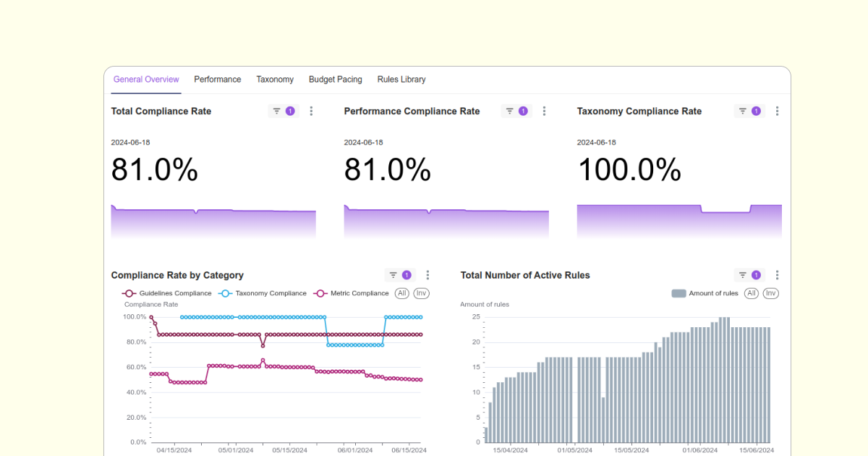Open filter on Compliance Rate by Category chart
868x456 pixels.
point(399,275)
